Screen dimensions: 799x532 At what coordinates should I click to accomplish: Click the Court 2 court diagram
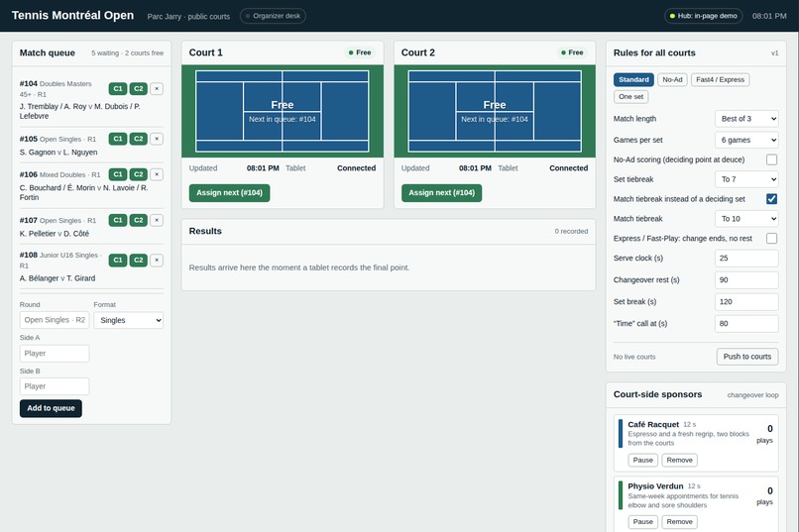pyautogui.click(x=495, y=111)
